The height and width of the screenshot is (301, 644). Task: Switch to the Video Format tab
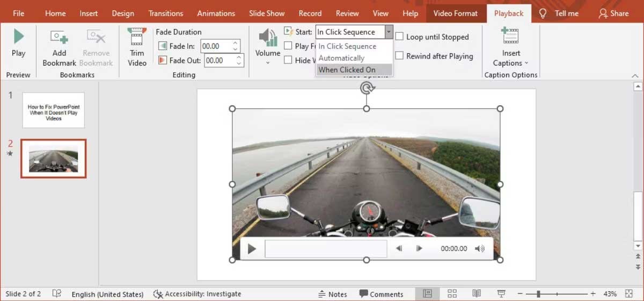click(455, 13)
